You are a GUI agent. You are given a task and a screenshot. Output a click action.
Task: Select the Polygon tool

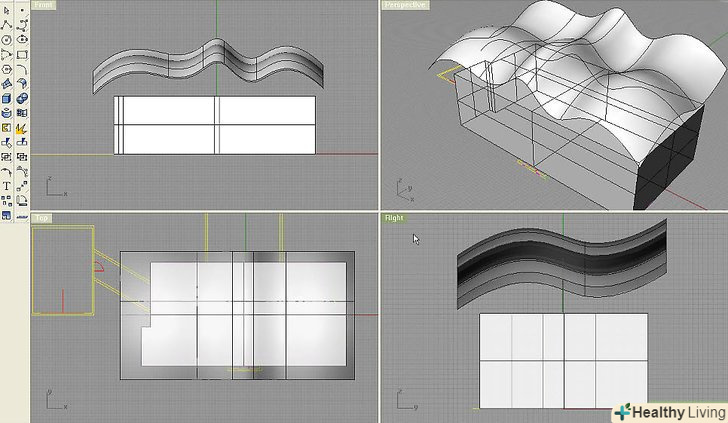(7, 69)
